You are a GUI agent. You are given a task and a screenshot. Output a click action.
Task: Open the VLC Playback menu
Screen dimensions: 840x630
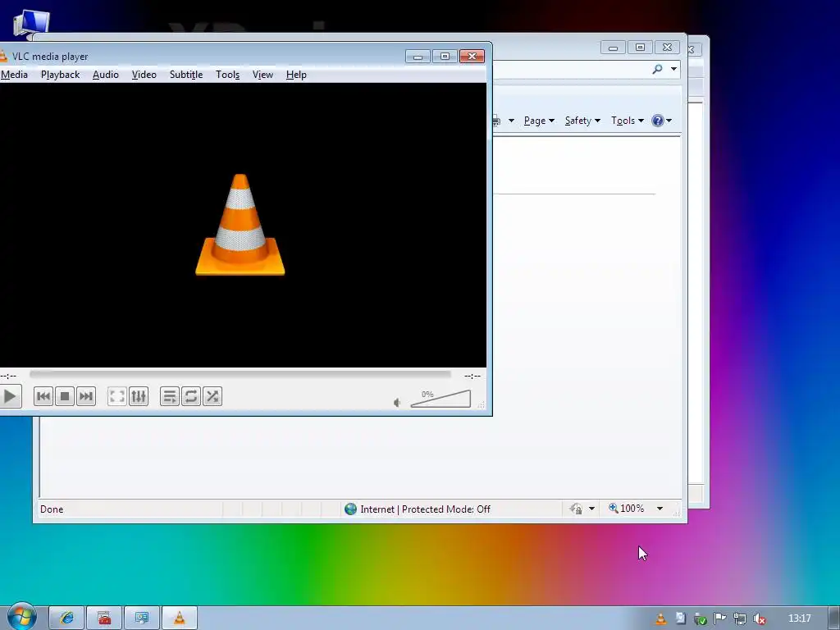pos(60,75)
